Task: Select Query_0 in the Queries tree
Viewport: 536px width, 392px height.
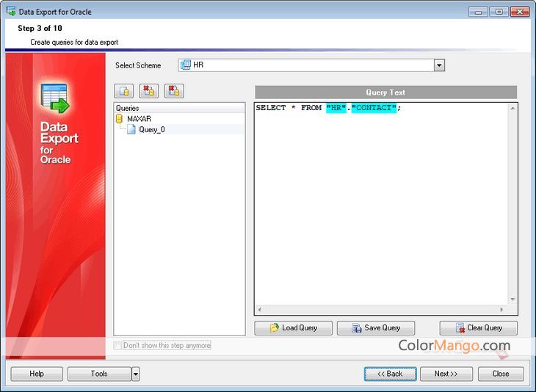Action: click(152, 129)
